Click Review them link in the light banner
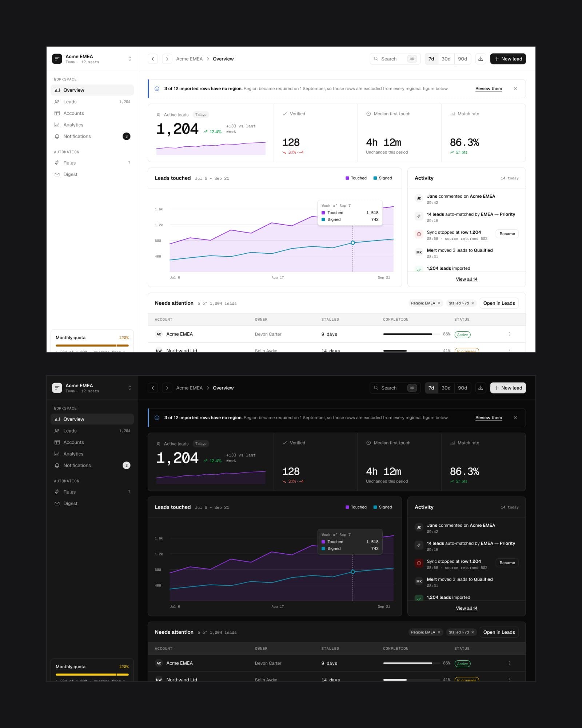The image size is (582, 728). pyautogui.click(x=489, y=88)
